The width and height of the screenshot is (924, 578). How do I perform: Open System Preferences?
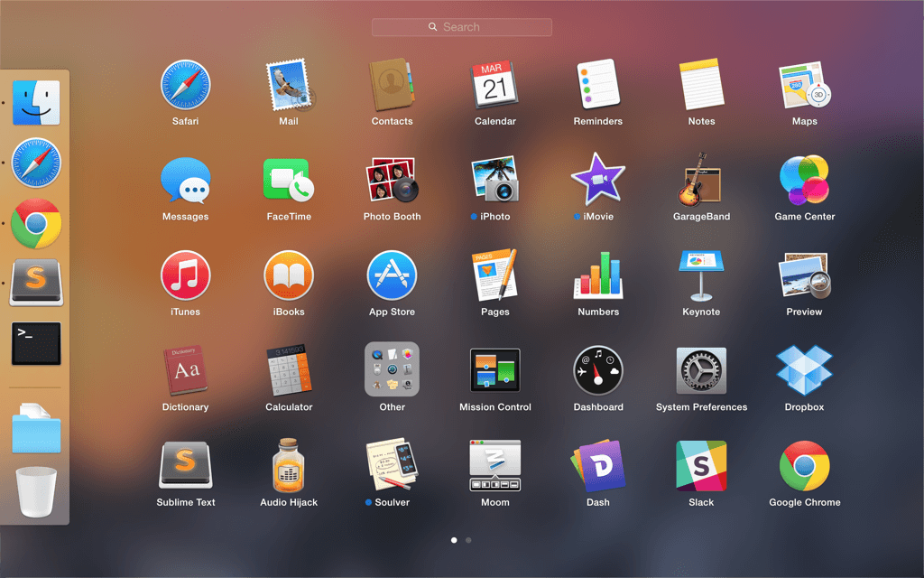click(701, 370)
